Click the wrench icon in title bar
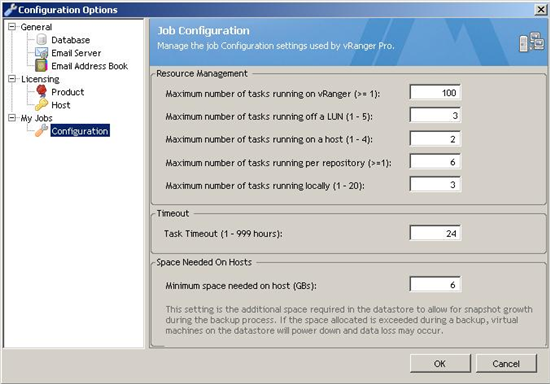550x384 pixels. [x=10, y=9]
